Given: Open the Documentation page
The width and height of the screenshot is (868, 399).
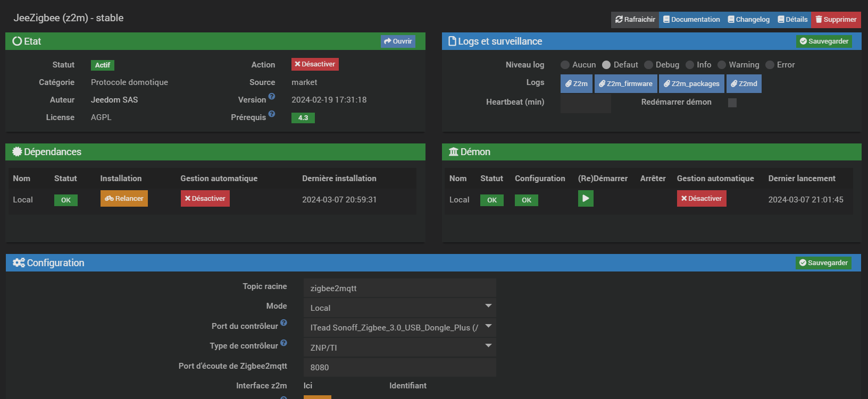Looking at the screenshot, I should point(691,20).
